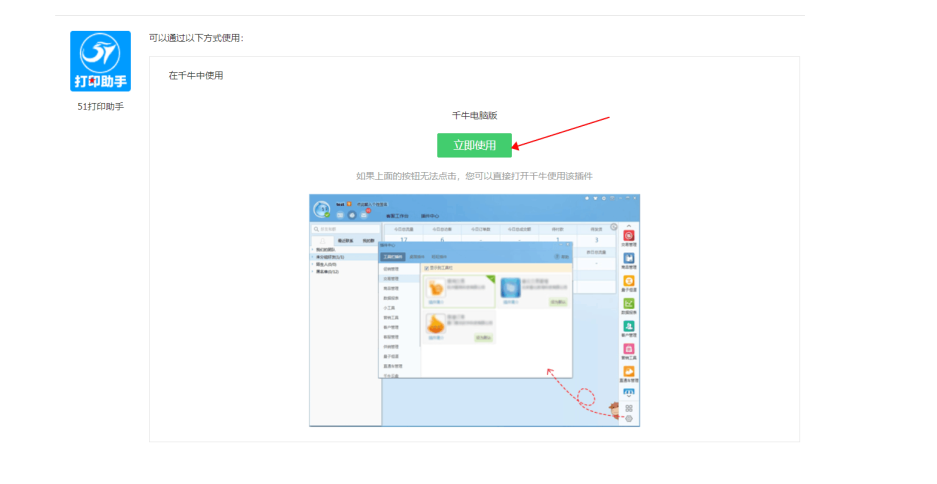The width and height of the screenshot is (937, 484).
Task: Click the 51打印助手 name under the logo
Action: pos(100,106)
